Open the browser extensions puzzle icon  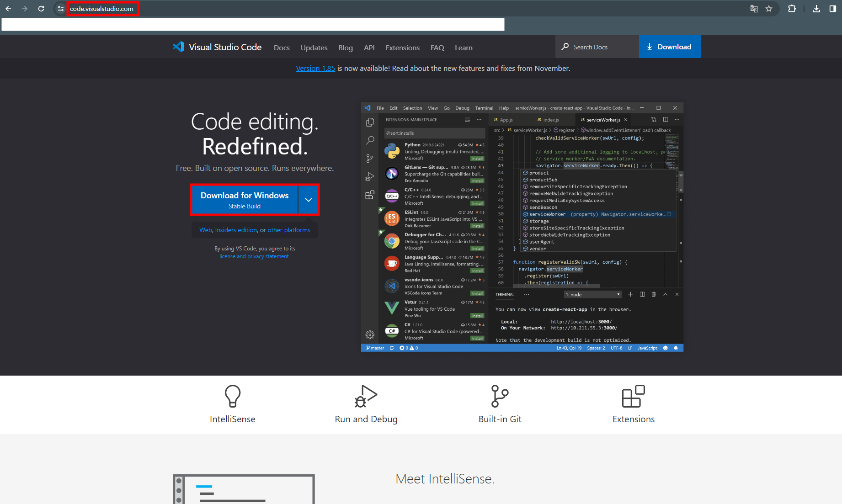(792, 9)
